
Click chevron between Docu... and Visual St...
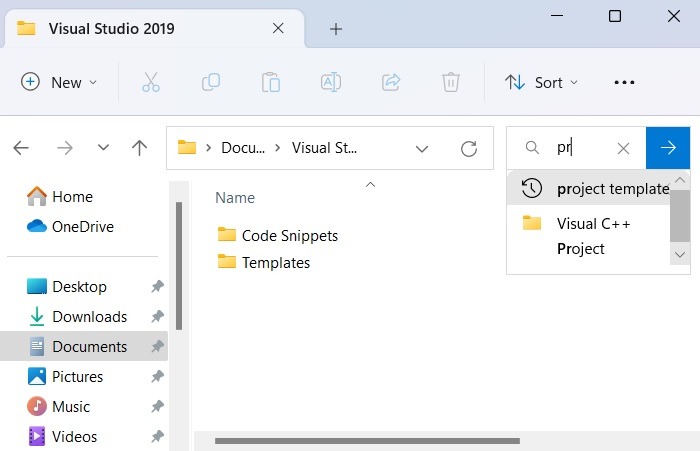278,148
